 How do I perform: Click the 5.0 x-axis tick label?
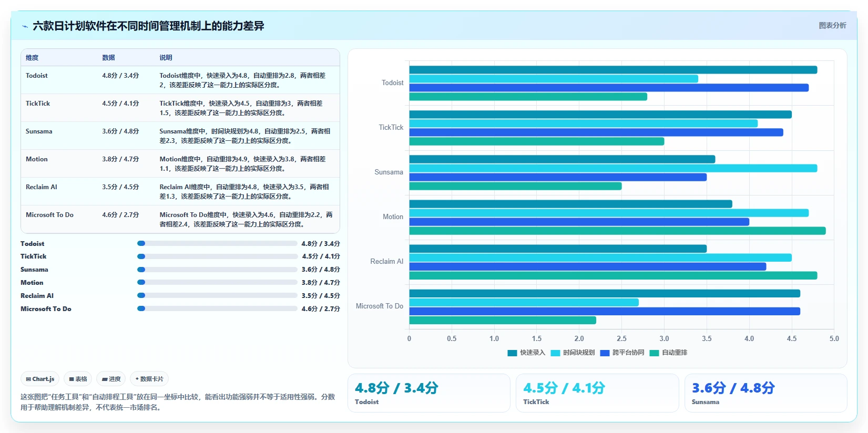(x=834, y=339)
